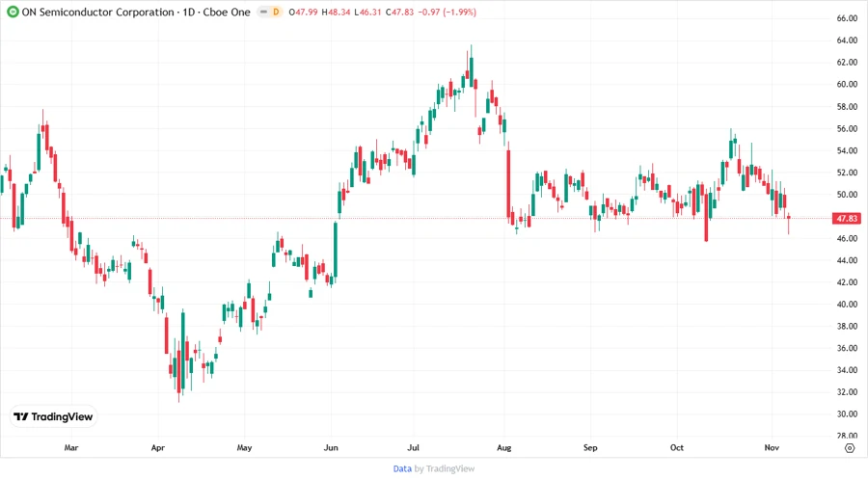This screenshot has width=868, height=480.
Task: Click the low value L46.31
Action: 367,13
